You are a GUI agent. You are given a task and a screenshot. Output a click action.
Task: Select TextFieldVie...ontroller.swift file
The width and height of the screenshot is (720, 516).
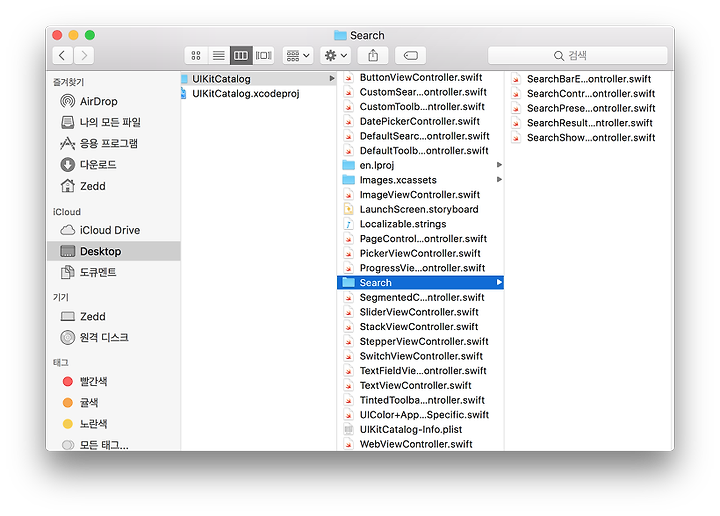pyautogui.click(x=420, y=371)
